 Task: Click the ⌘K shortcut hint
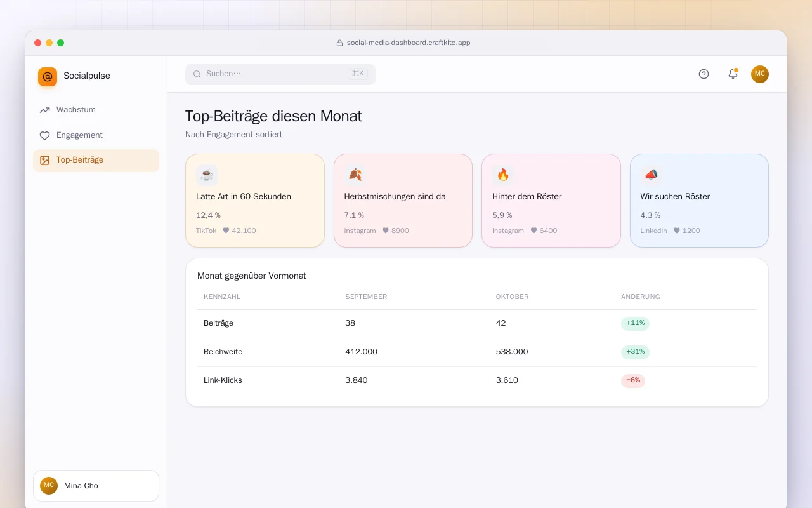click(358, 74)
